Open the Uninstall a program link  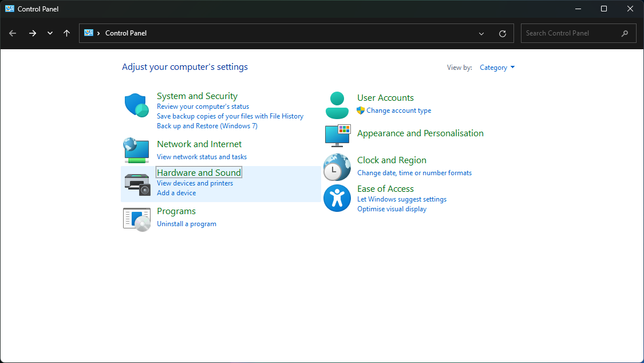coord(187,223)
